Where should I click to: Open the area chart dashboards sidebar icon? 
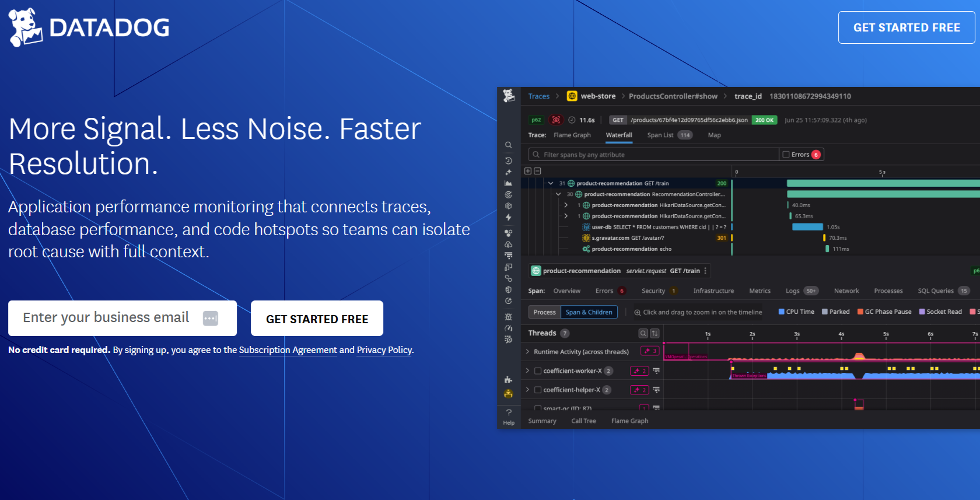(x=508, y=183)
